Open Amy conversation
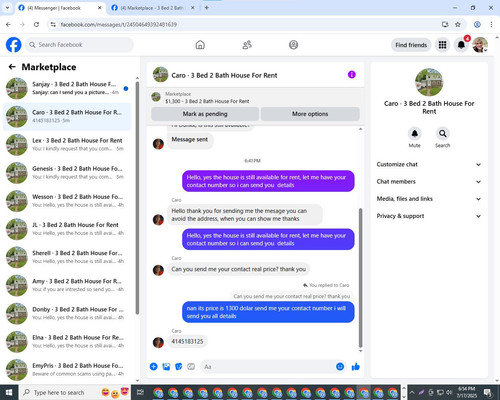500x400 pixels. pyautogui.click(x=67, y=285)
